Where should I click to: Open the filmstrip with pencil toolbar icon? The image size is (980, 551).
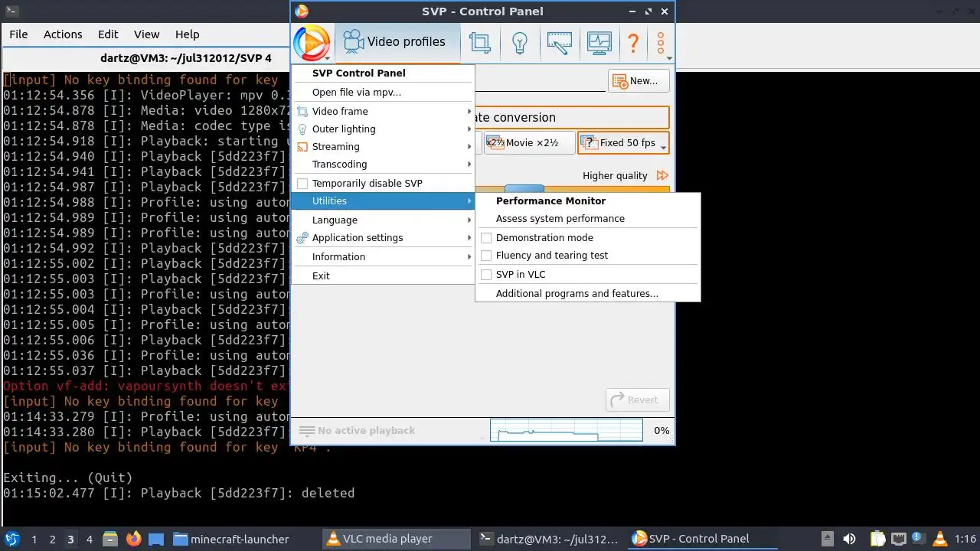tap(560, 42)
